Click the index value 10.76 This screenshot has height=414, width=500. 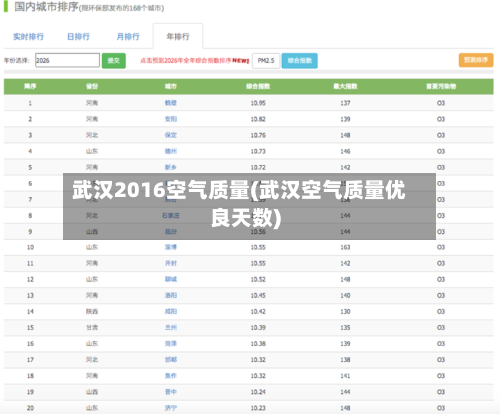pyautogui.click(x=258, y=135)
